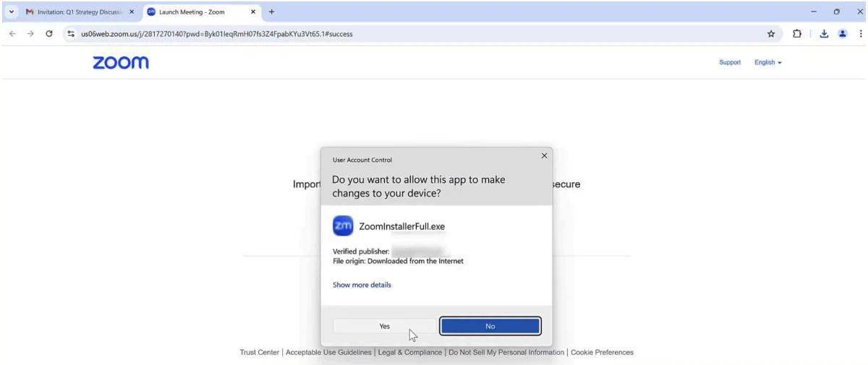Open the browser extensions puzzle icon
The width and height of the screenshot is (868, 365).
[x=796, y=33]
